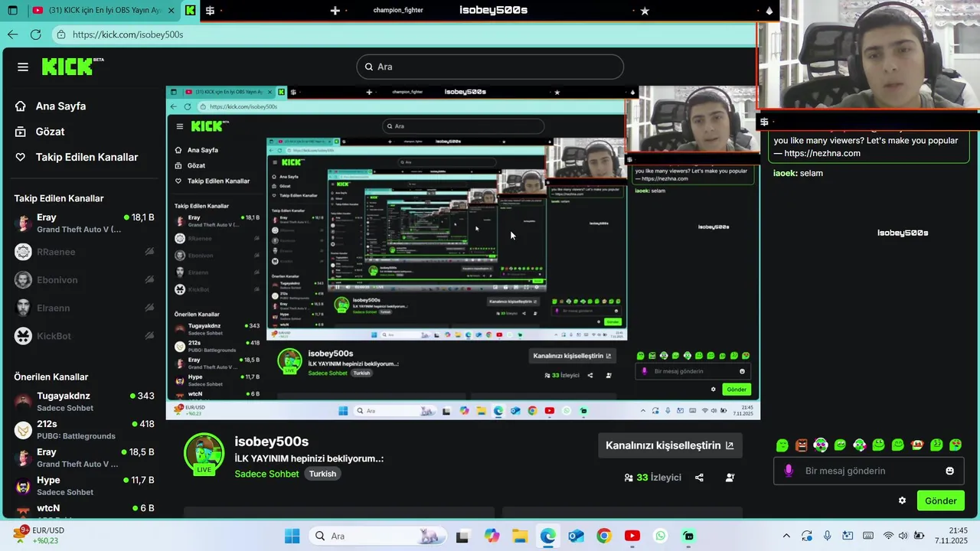This screenshot has height=551, width=980.
Task: Open Ana Sayfa in the sidebar
Action: point(51,106)
